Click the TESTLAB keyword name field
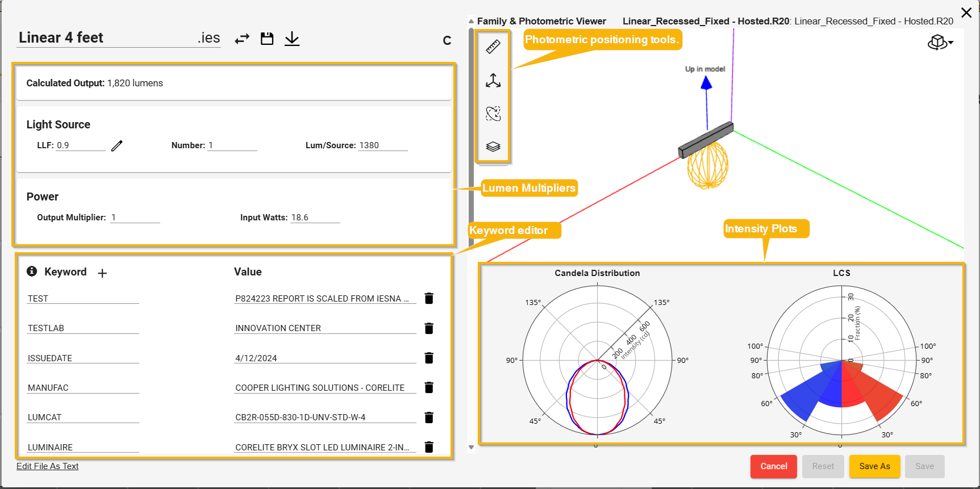980x489 pixels. click(x=83, y=328)
